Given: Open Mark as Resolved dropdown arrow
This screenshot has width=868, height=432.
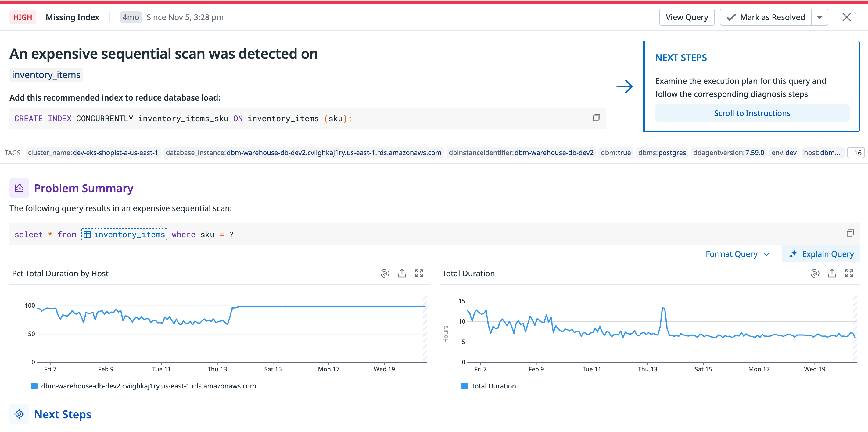Looking at the screenshot, I should click(x=820, y=17).
